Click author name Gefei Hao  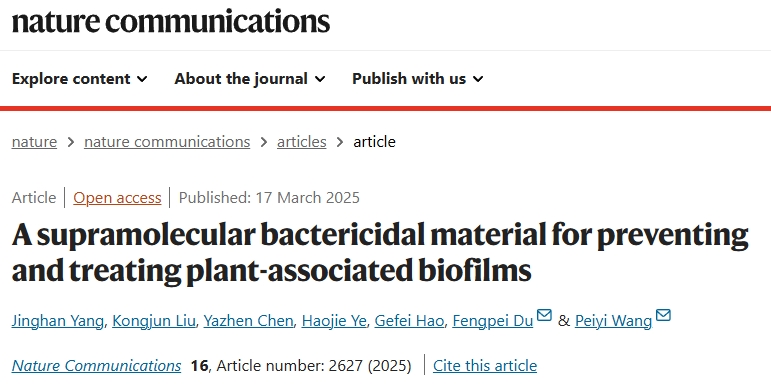click(x=409, y=321)
